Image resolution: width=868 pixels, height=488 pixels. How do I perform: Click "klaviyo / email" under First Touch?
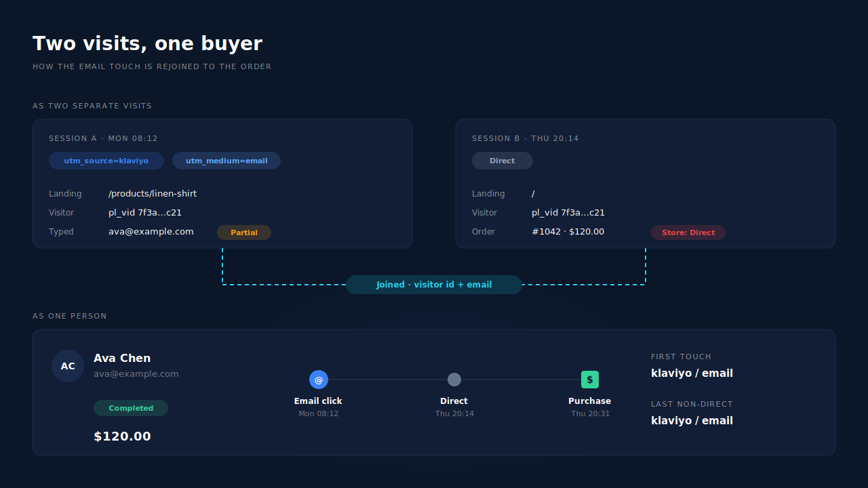click(692, 373)
